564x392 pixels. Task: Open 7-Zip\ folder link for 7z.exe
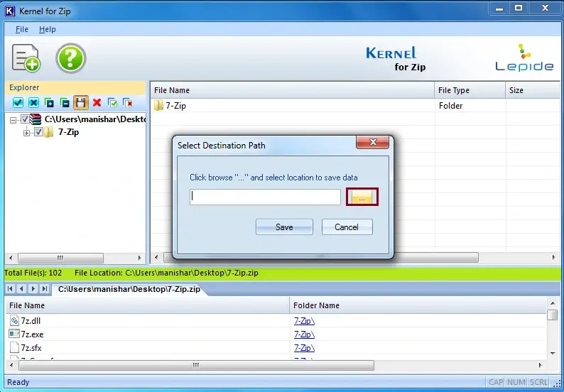point(304,334)
